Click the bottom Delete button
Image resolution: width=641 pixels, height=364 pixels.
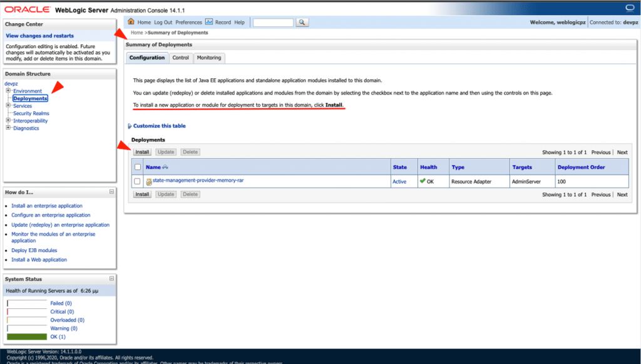point(190,195)
